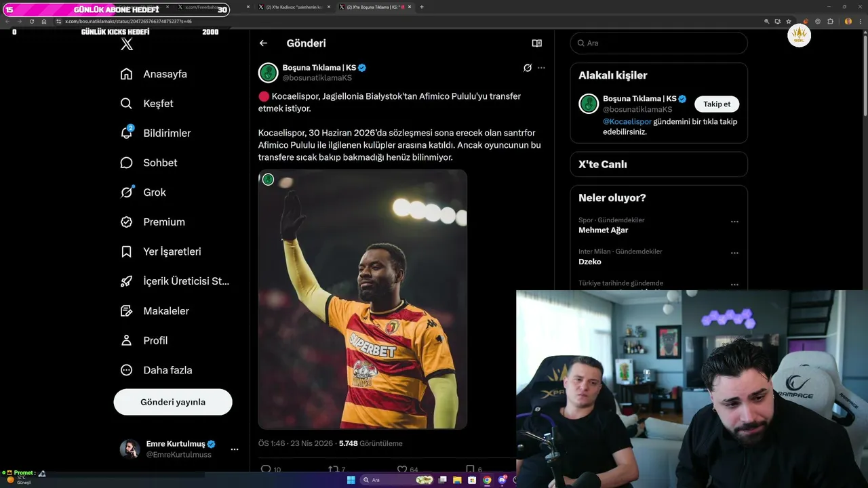Image resolution: width=868 pixels, height=488 pixels.
Task: Reload the page in the browser
Action: pos(31,22)
